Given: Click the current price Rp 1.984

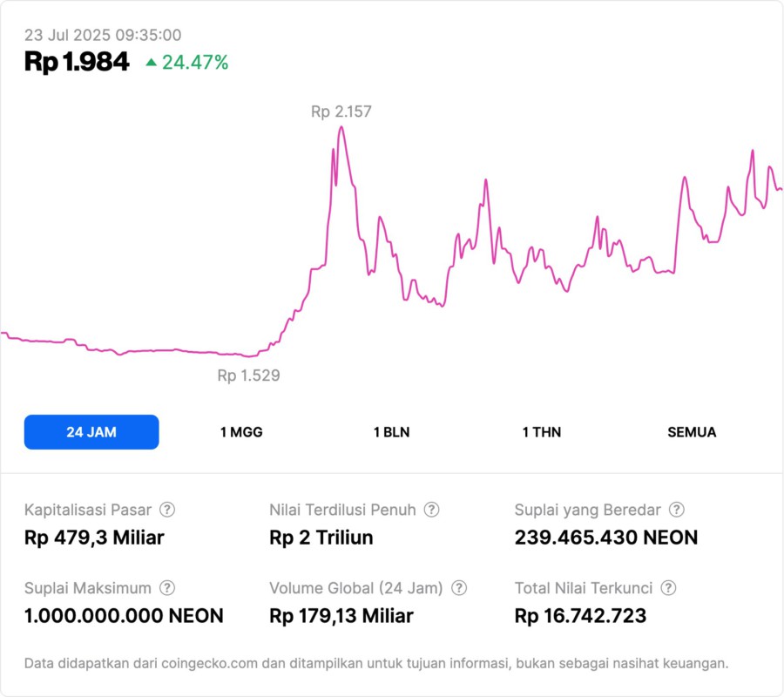Looking at the screenshot, I should pos(77,62).
